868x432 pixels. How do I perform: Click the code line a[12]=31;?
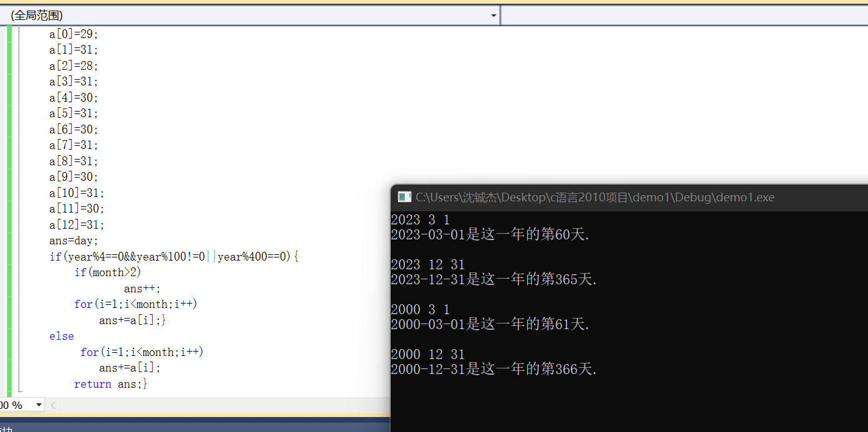(77, 225)
